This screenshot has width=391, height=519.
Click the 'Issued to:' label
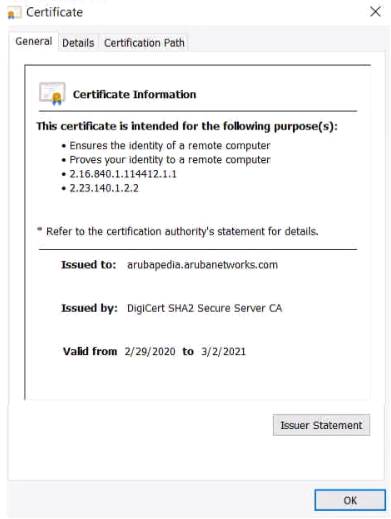click(88, 265)
